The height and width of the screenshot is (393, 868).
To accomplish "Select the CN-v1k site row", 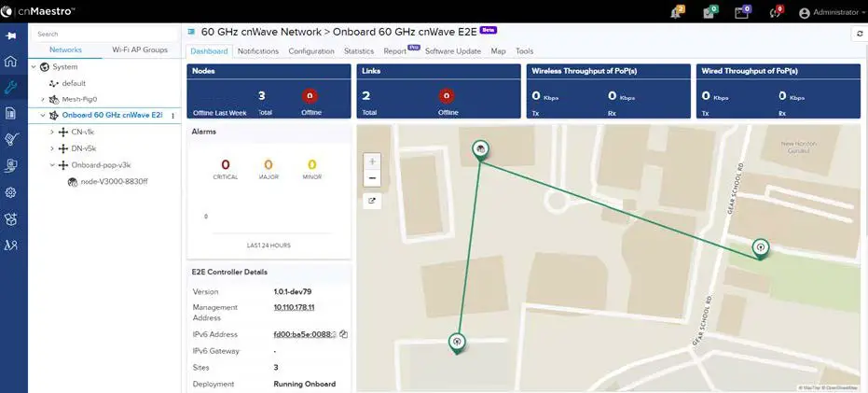I will pos(82,133).
